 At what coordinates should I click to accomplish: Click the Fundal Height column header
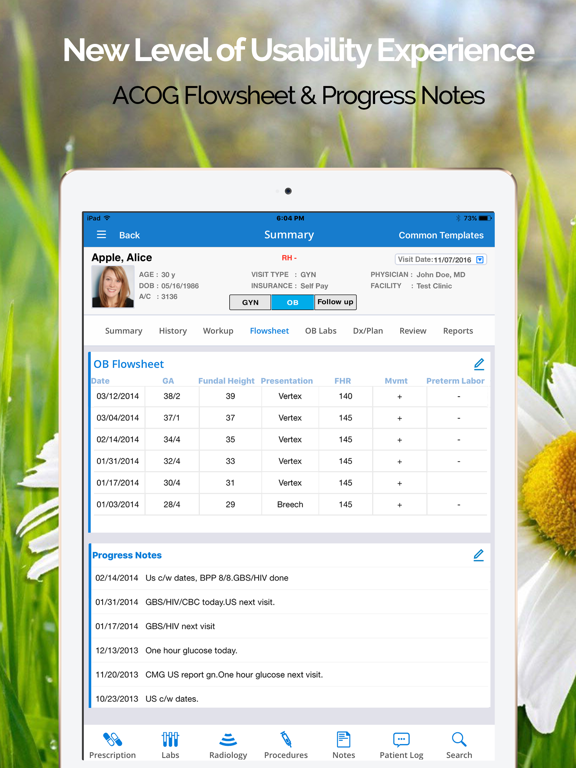(226, 381)
